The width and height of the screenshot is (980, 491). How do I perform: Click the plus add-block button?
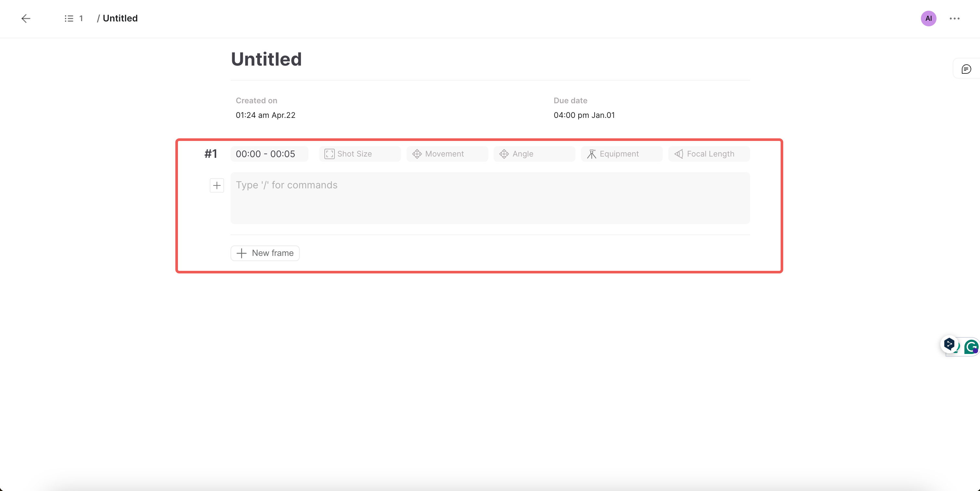click(x=217, y=185)
